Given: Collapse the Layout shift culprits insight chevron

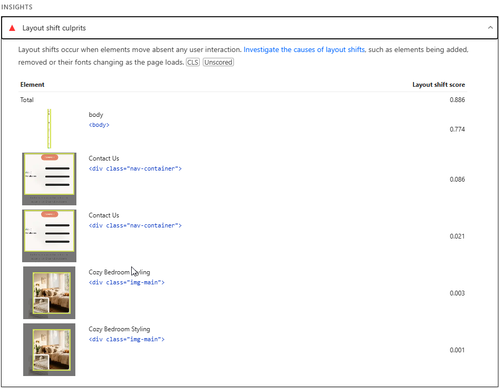Looking at the screenshot, I should pyautogui.click(x=490, y=28).
